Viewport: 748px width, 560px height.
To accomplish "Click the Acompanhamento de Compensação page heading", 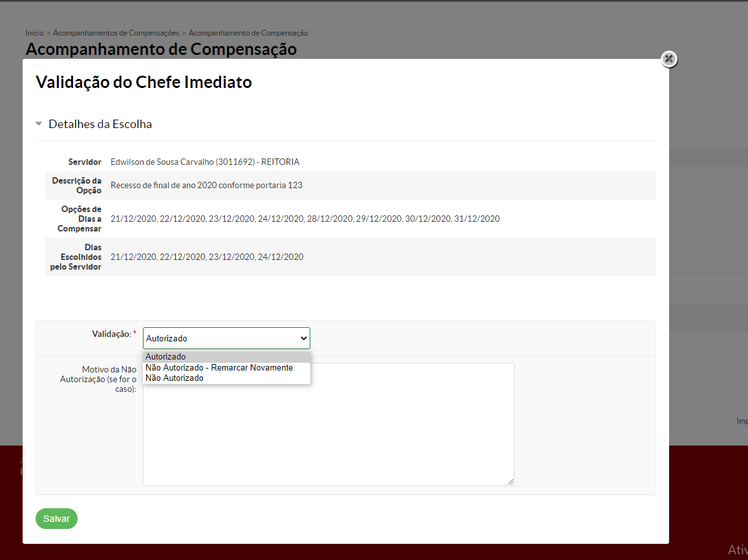I will (x=161, y=49).
